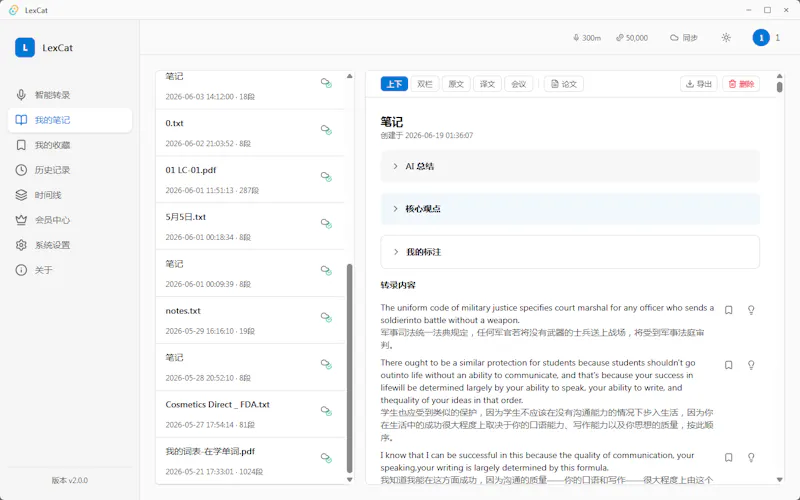Open 会员中心 with the crown icon

click(x=70, y=220)
